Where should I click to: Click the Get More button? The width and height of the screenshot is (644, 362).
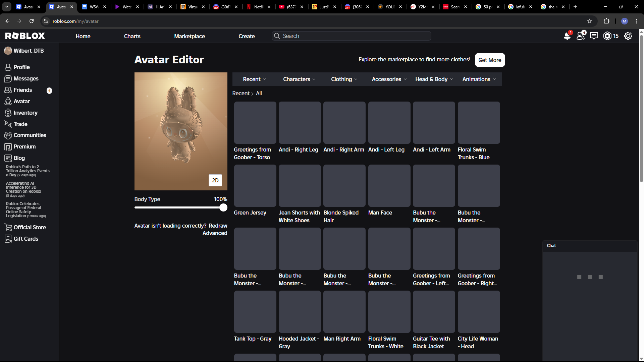(x=490, y=60)
